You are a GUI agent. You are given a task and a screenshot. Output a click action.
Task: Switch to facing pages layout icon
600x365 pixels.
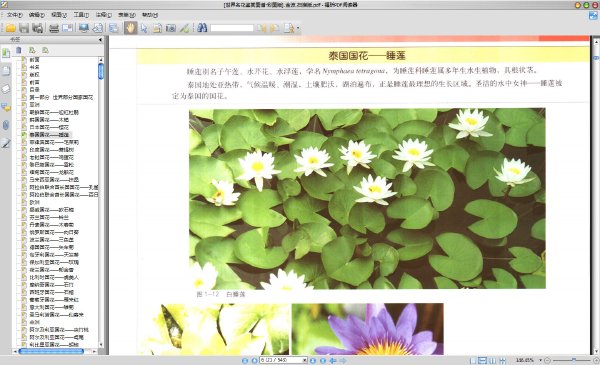click(493, 360)
